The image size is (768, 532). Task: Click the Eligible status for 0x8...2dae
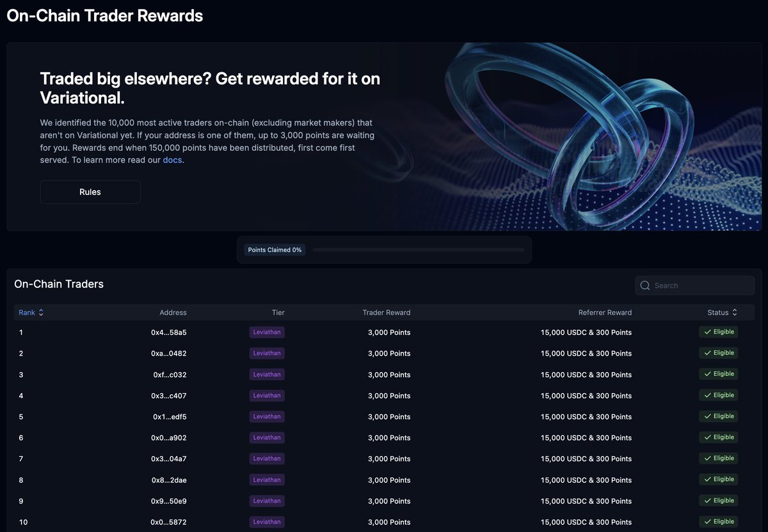(718, 480)
